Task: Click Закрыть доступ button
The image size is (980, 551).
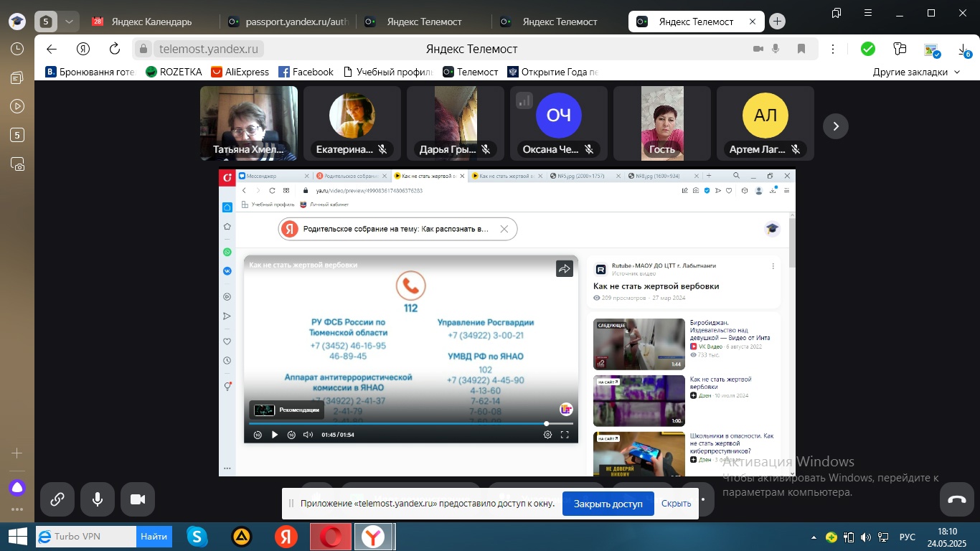Action: tap(608, 504)
